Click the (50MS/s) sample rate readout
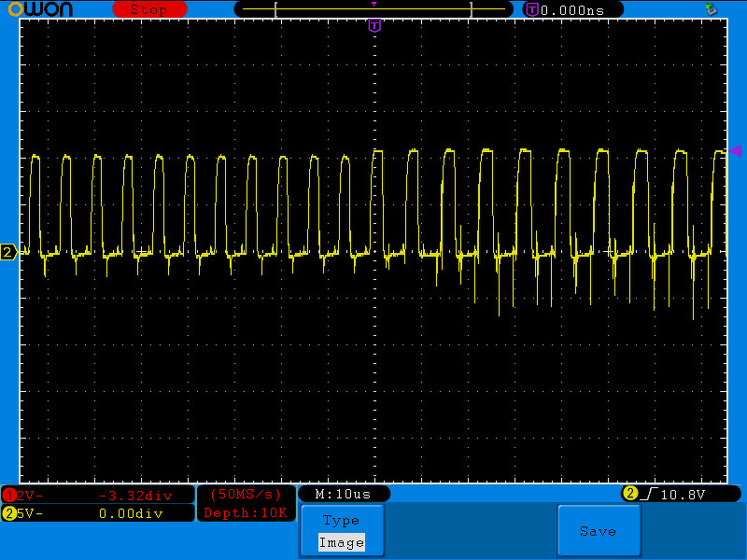Screen dimensions: 747x560 click(x=246, y=495)
